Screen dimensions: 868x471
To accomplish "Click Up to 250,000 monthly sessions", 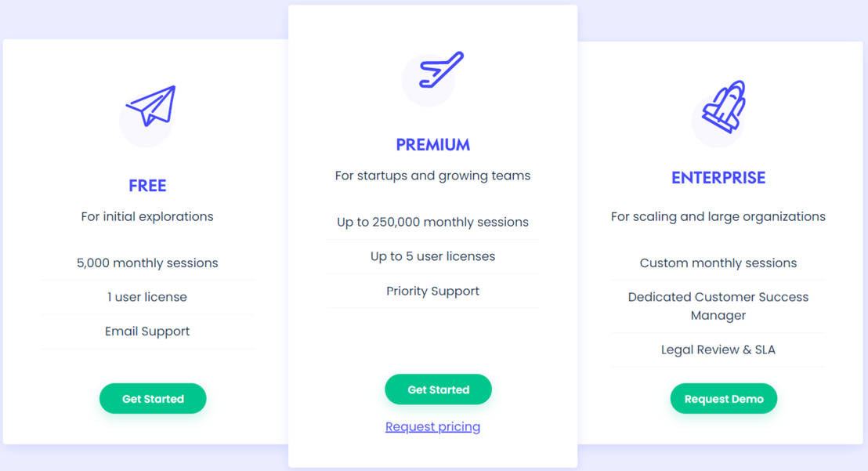I will (432, 222).
